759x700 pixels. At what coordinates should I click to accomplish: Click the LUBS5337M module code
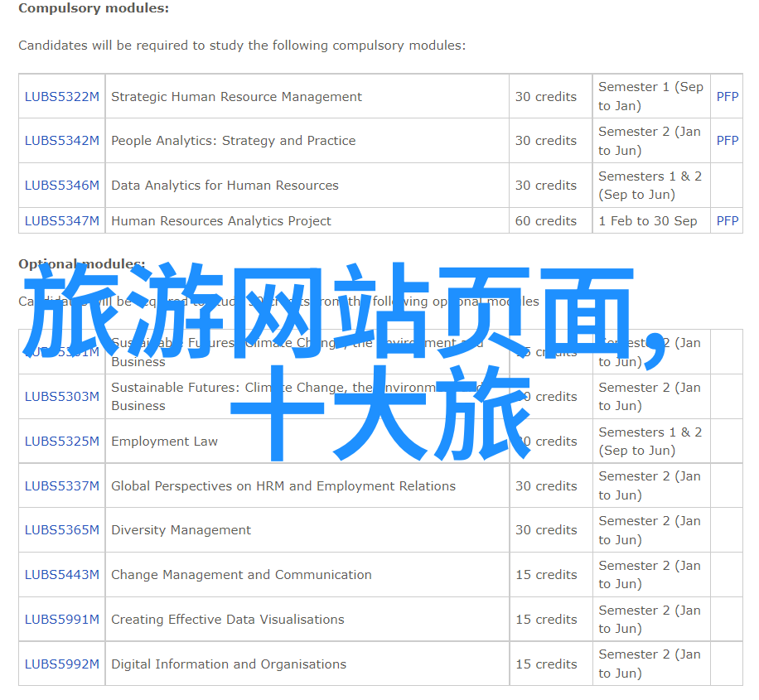61,486
